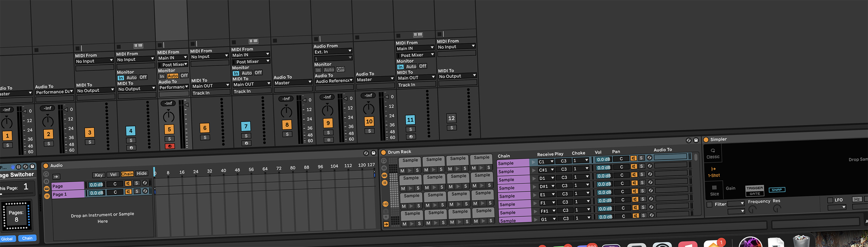
Task: Mute the first Sample pad in Drum Rack
Action: tap(402, 171)
